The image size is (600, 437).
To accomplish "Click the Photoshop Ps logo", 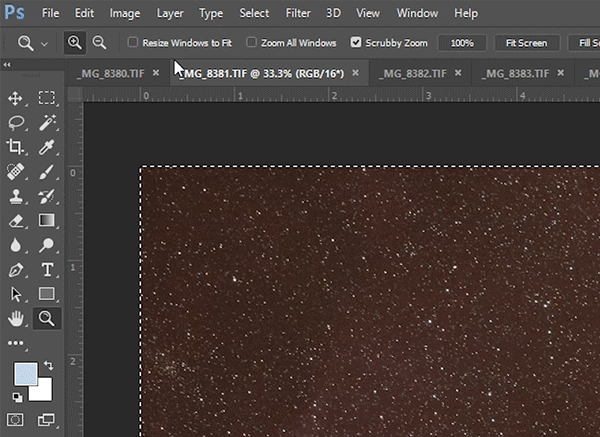I will tap(15, 13).
